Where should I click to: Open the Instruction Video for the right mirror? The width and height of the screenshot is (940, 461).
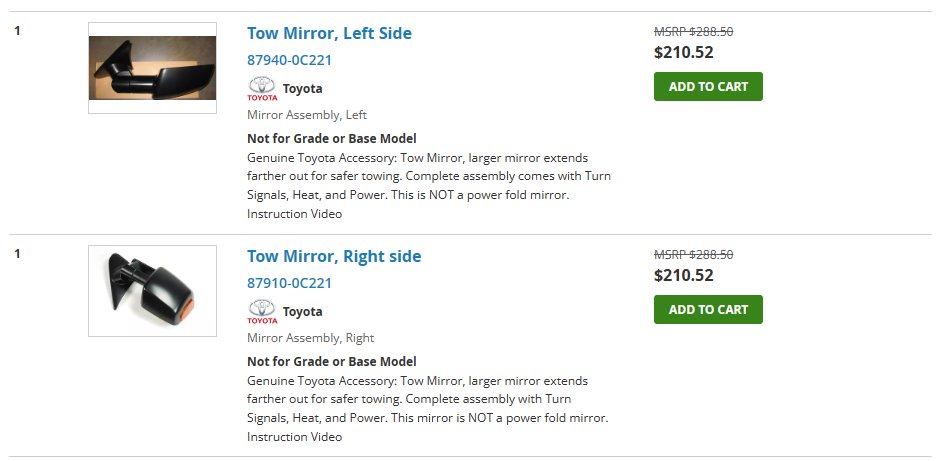(294, 437)
